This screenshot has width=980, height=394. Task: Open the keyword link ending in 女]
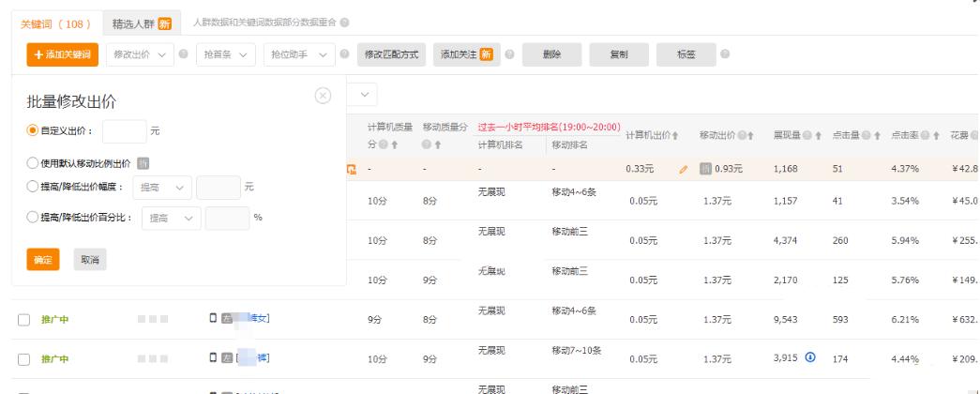point(253,318)
